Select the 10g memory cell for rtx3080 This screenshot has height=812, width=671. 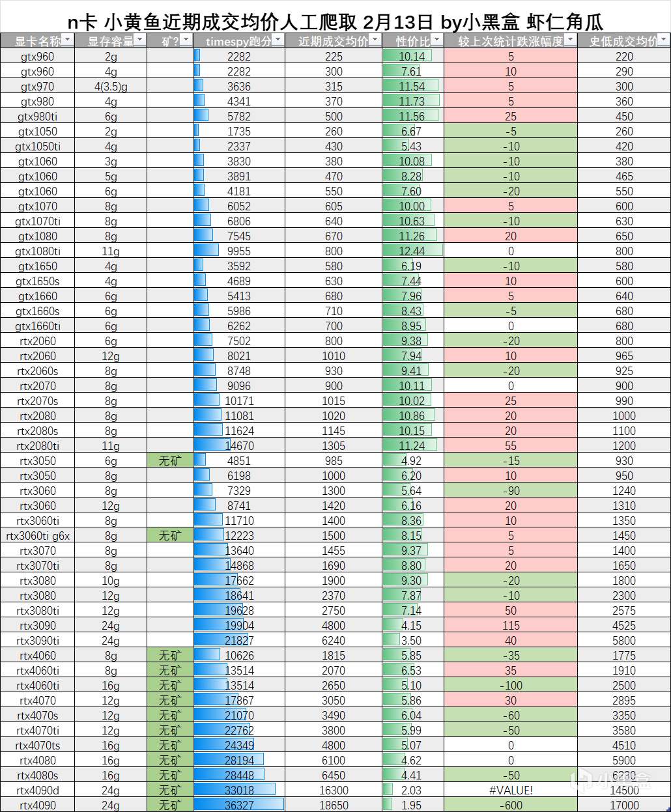click(x=111, y=581)
